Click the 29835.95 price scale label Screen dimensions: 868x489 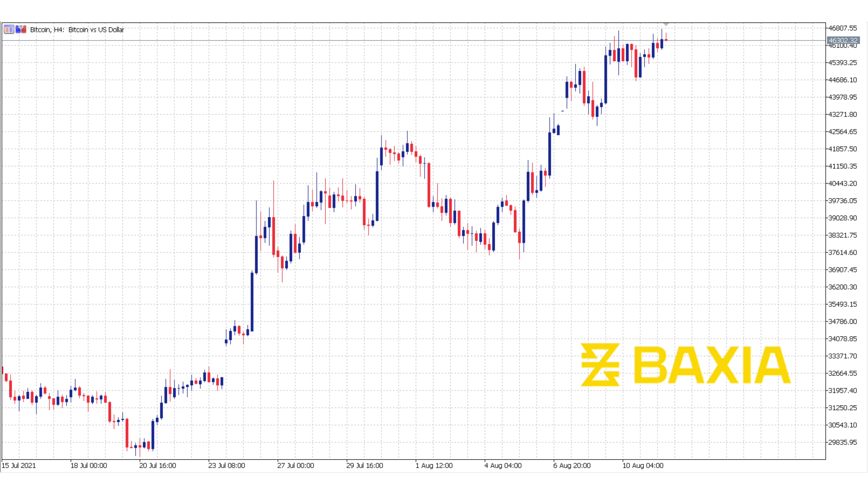tap(842, 442)
